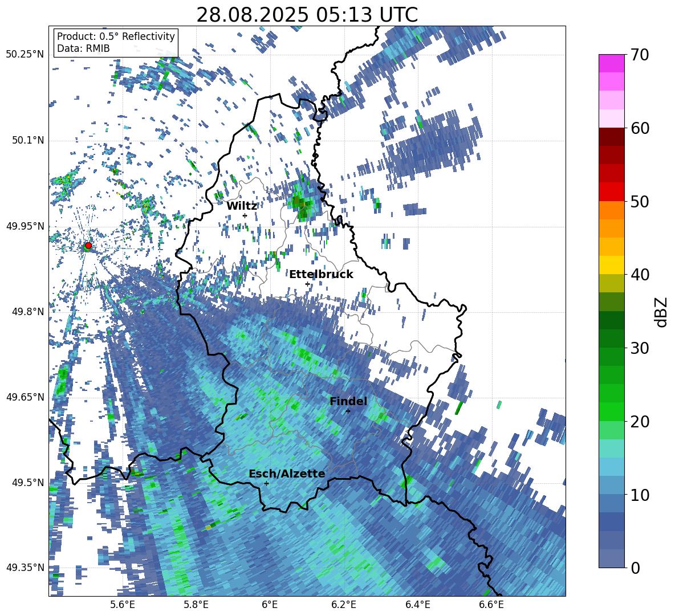Click the Product: 0.5° Reflectivity text
Screen dimensions: 675x616
pos(116,36)
